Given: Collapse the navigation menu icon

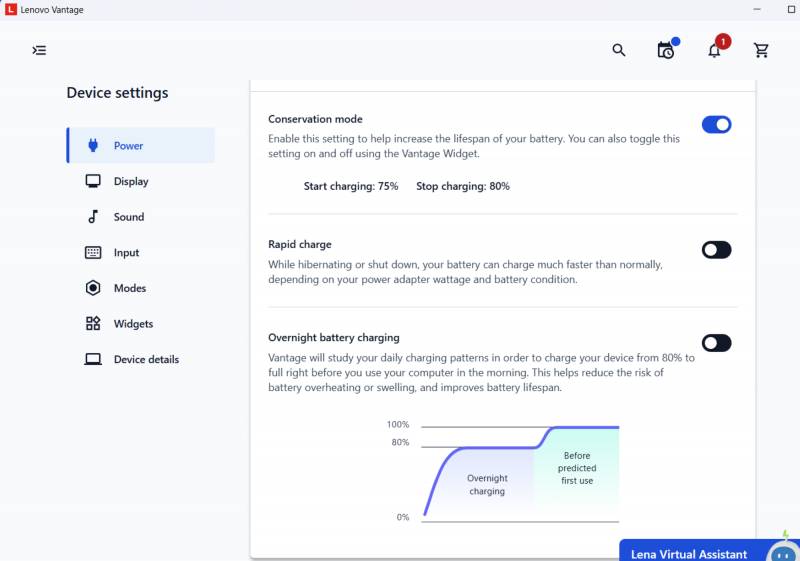Looking at the screenshot, I should click(x=39, y=50).
